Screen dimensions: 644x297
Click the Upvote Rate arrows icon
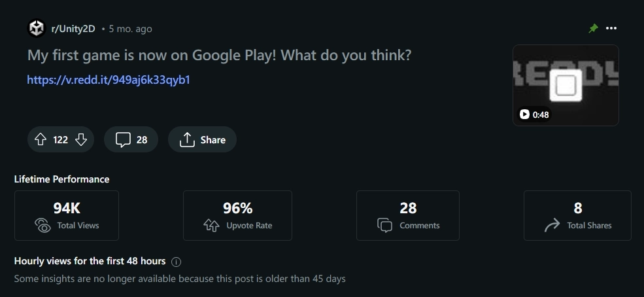coord(212,225)
